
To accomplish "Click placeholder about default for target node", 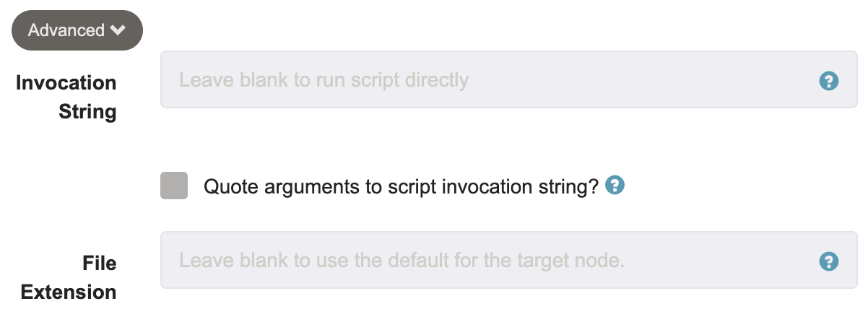I will (x=402, y=260).
